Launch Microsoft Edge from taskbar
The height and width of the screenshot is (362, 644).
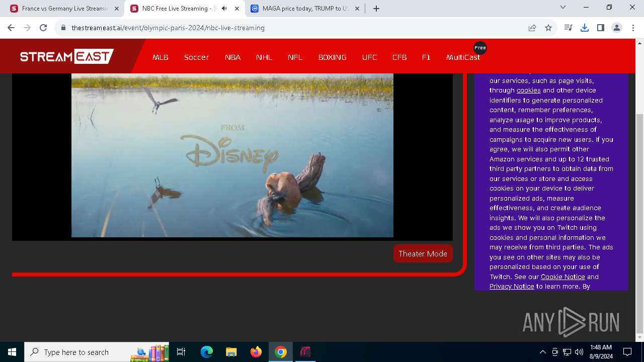tap(207, 352)
